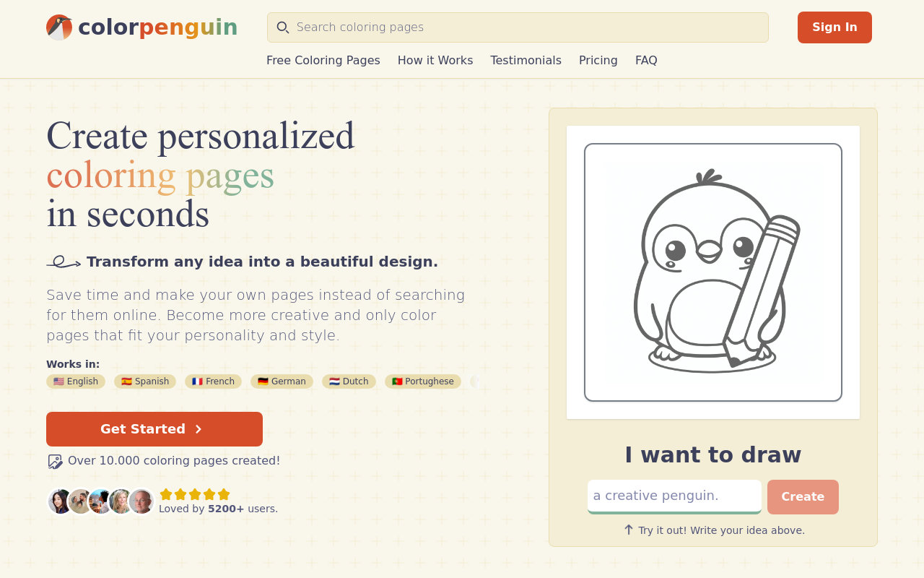Open the Pricing nav link

tap(598, 61)
